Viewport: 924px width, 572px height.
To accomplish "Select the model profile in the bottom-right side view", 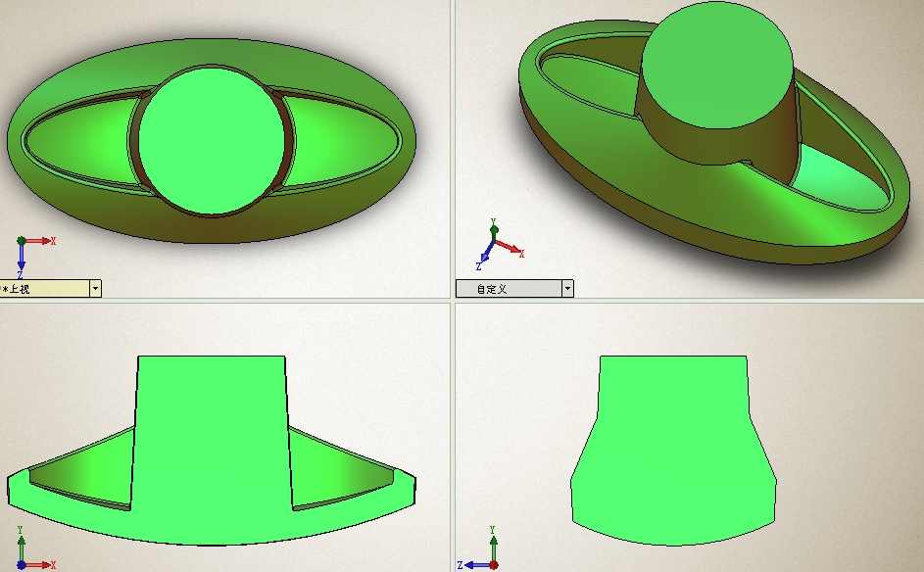I will [673, 451].
